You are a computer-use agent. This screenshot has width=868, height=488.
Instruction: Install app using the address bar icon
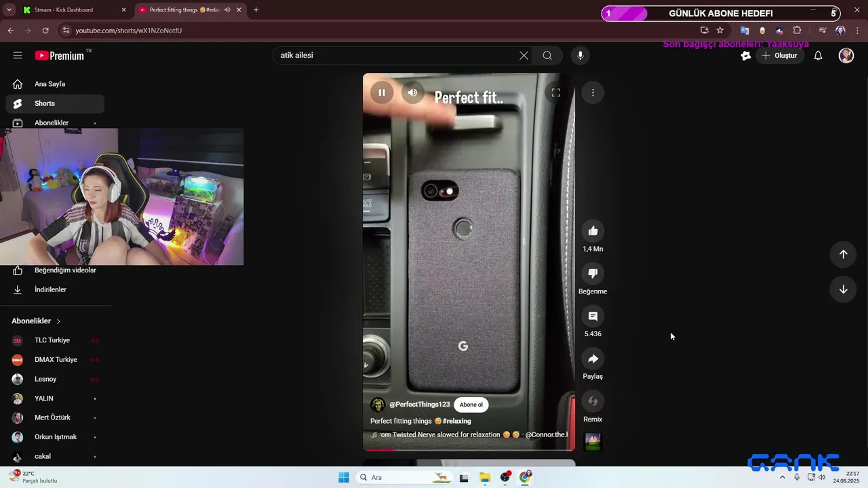coord(705,30)
